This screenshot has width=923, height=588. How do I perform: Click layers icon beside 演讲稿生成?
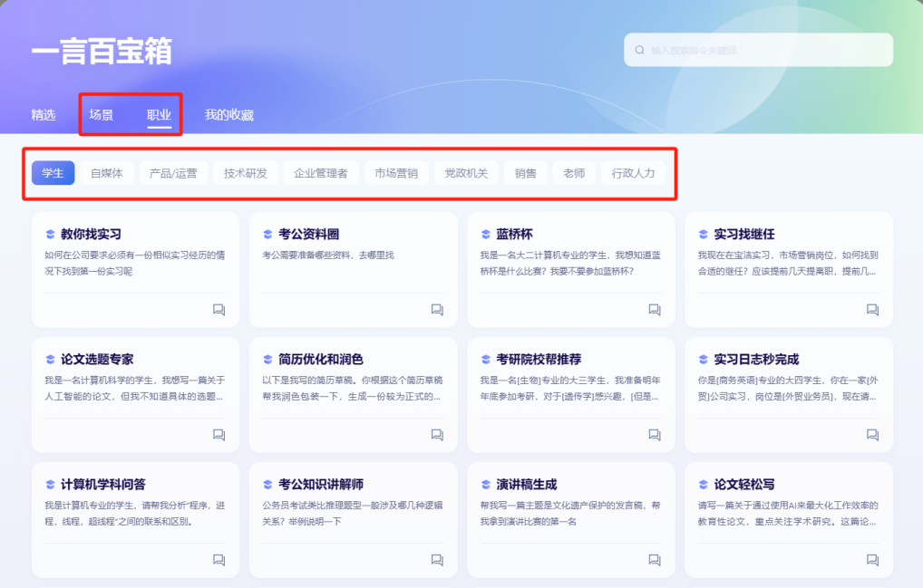coord(486,485)
